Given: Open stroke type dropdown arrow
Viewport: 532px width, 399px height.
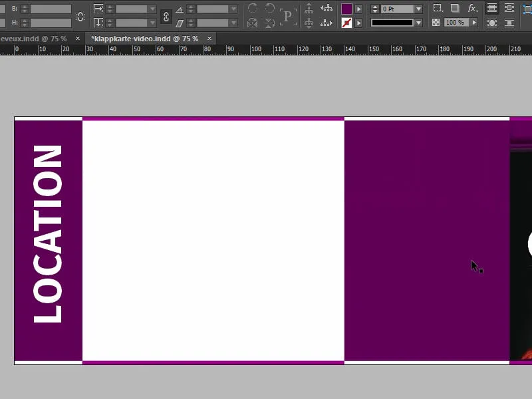Looking at the screenshot, I should 419,23.
